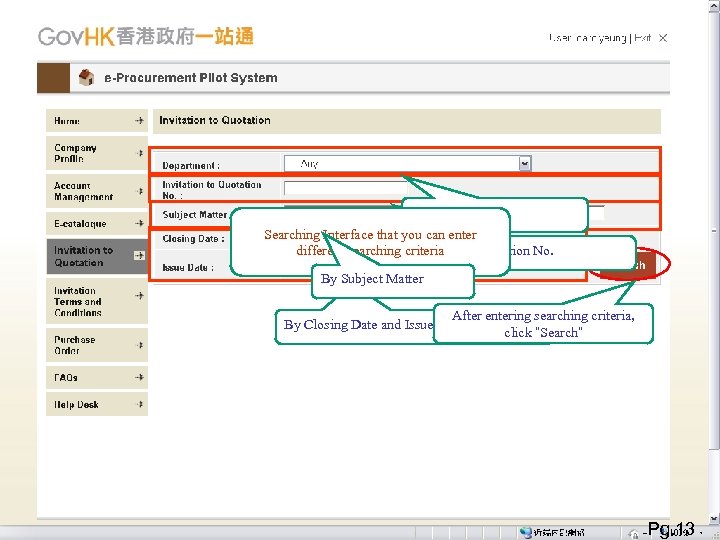720x540 pixels.
Task: Open Invitation Terms and Conditions menu
Action: [x=97, y=301]
